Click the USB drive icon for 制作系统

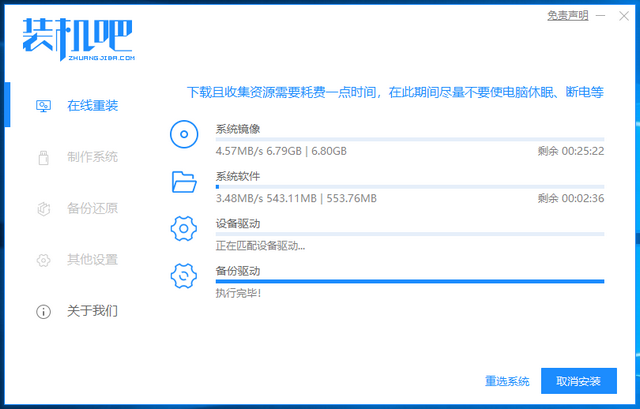(x=43, y=157)
